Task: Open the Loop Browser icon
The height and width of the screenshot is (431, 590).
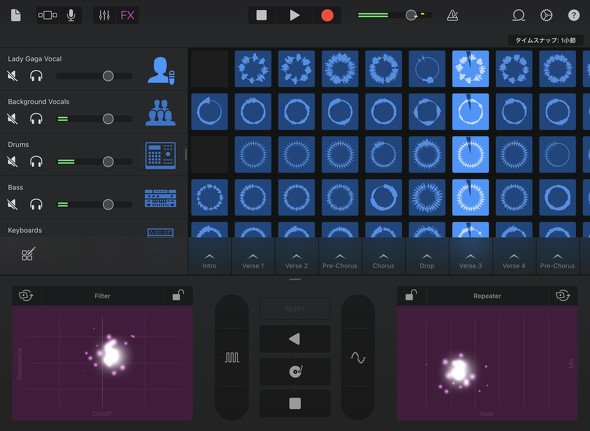Action: click(x=519, y=15)
